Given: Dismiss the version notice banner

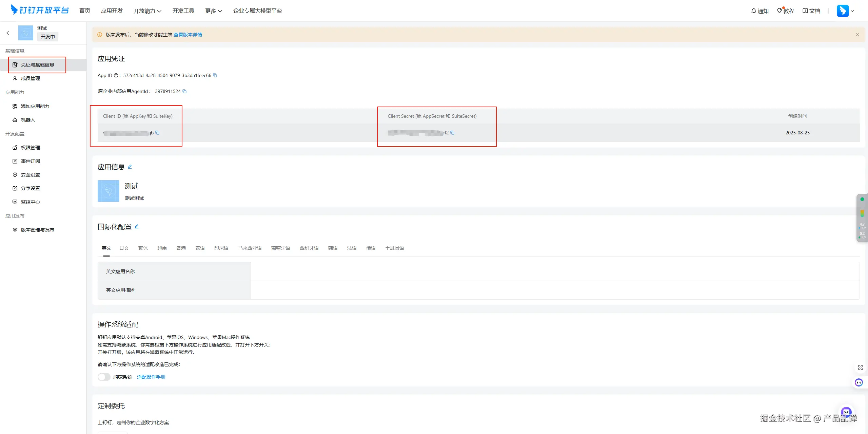Looking at the screenshot, I should [857, 35].
